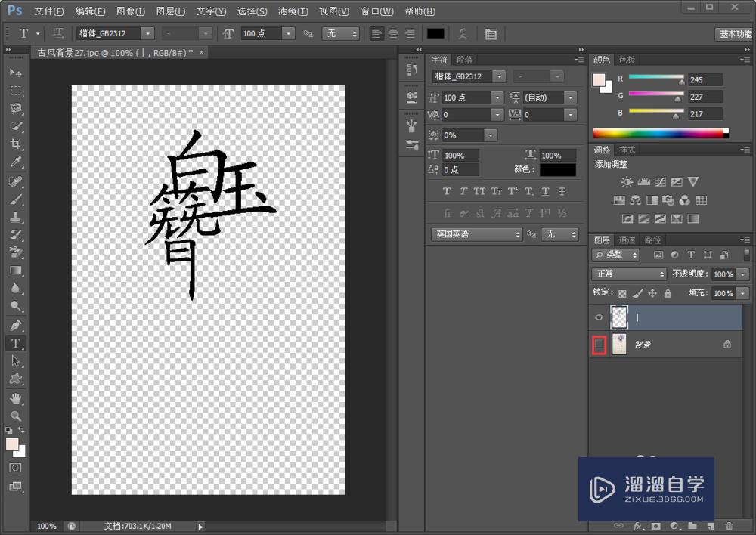Toggle faux bold style button
The height and width of the screenshot is (535, 756).
click(447, 191)
